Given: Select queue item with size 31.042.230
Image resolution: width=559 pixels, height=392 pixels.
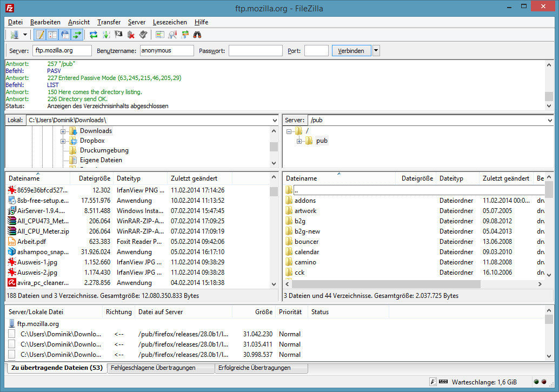Looking at the screenshot, I should click(155, 334).
